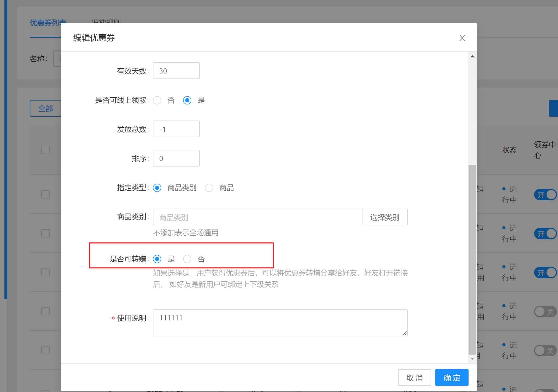This screenshot has width=558, height=392.
Task: Choose 商品类别 as specified type
Action: point(157,188)
